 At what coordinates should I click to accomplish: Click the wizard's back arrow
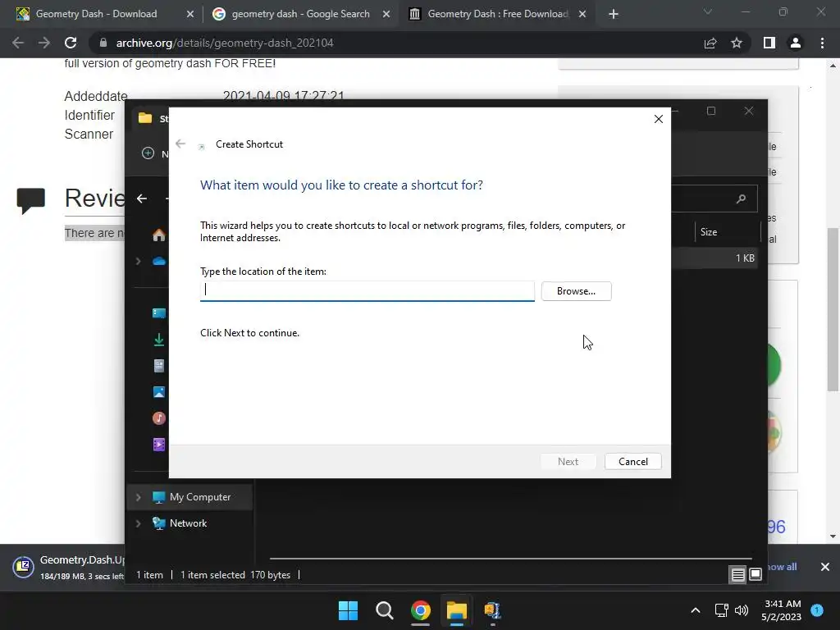click(180, 144)
